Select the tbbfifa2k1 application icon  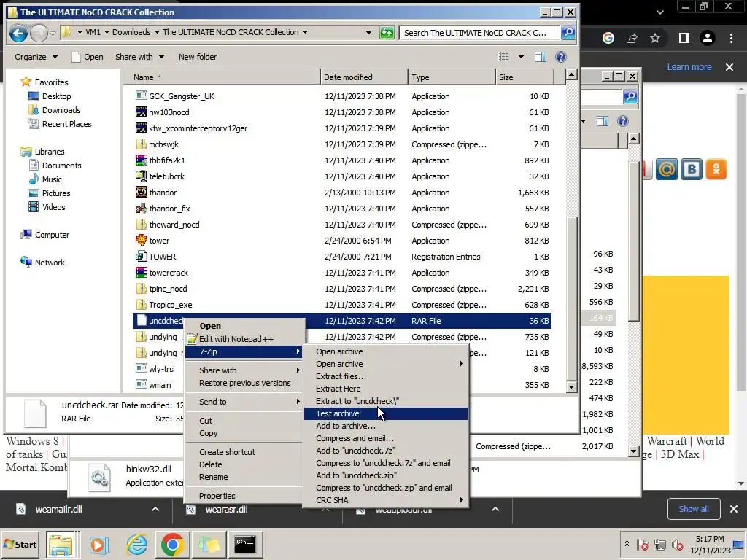click(141, 160)
